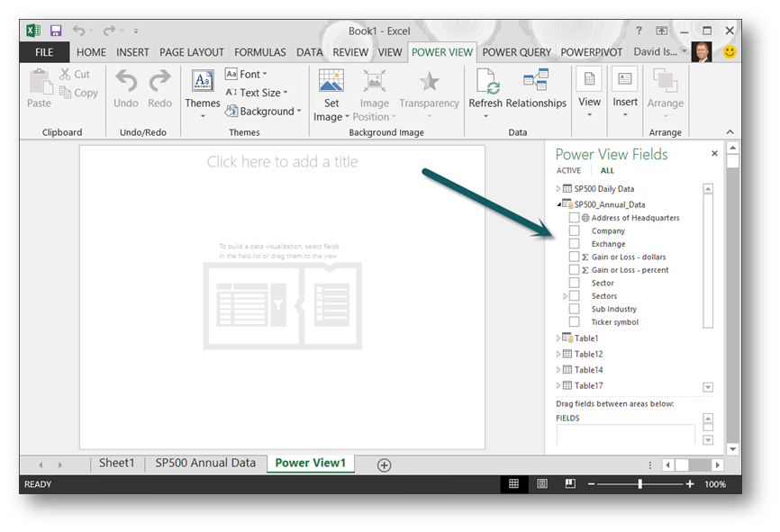Check the Company field checkbox
The height and width of the screenshot is (532, 780).
pos(574,230)
